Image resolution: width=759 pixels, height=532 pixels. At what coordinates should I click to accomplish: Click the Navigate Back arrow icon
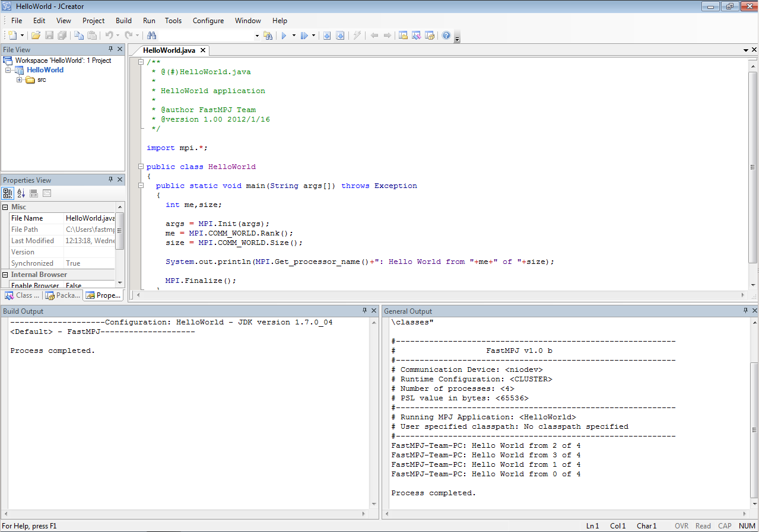pos(374,36)
